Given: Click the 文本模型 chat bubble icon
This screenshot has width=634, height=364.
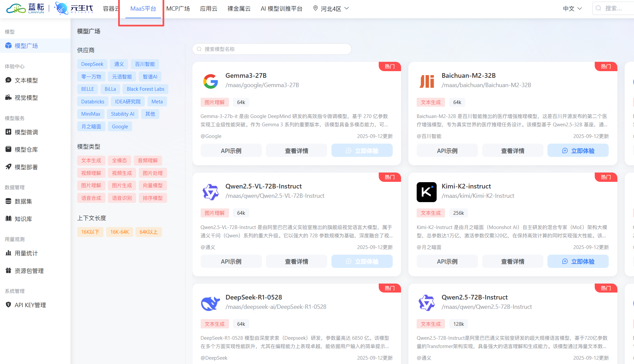Looking at the screenshot, I should coord(8,80).
